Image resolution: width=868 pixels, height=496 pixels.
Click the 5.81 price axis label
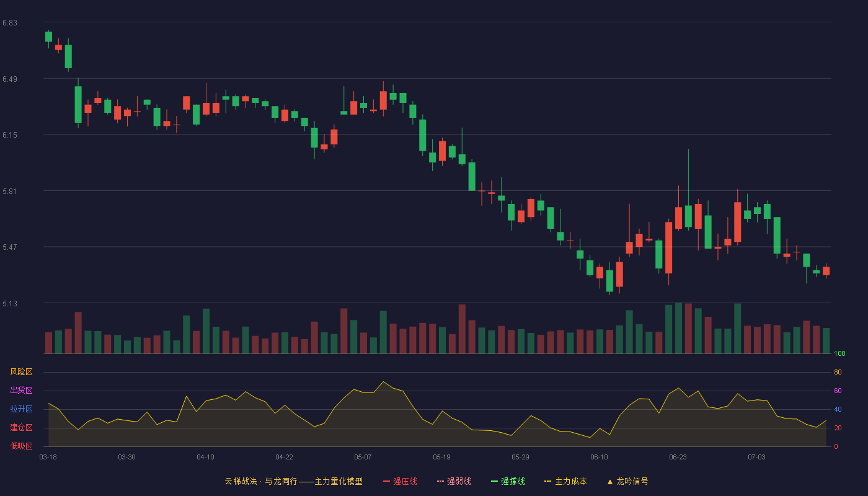(10, 192)
